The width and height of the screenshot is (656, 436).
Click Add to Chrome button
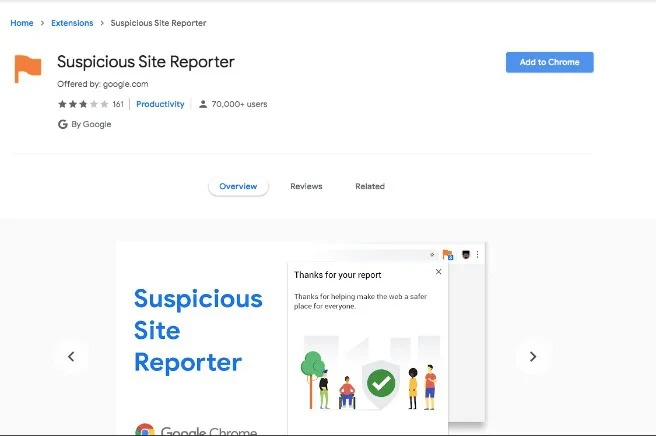point(549,62)
